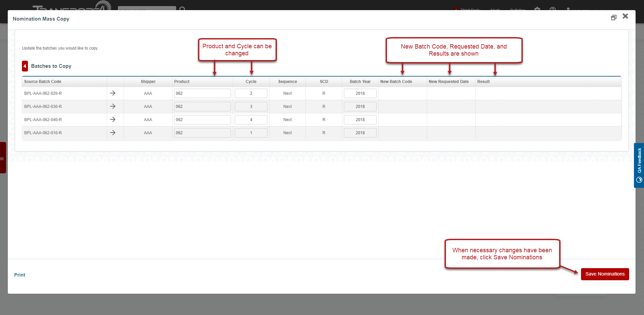Click the New Requested Date column header
Screen dimensions: 644x315
449,82
